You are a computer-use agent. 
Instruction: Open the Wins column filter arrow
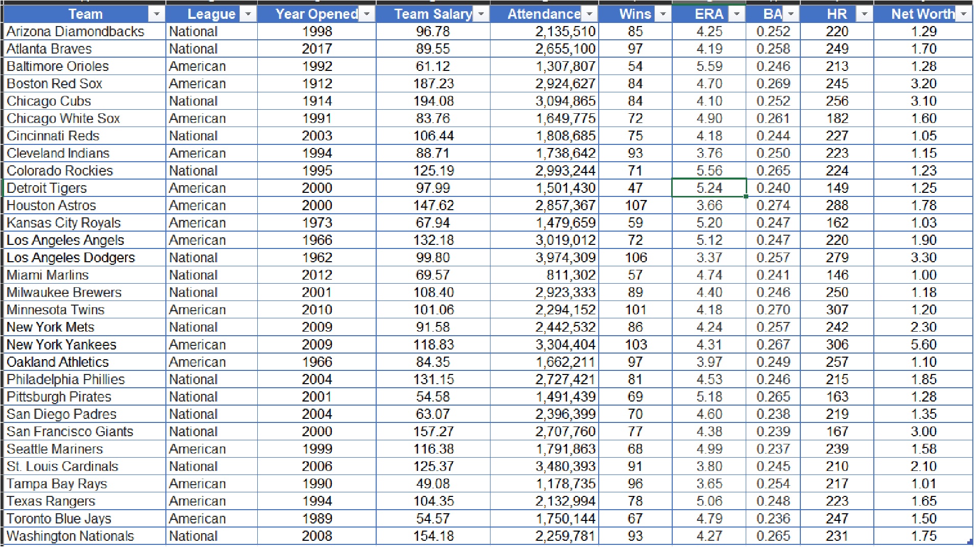[663, 14]
